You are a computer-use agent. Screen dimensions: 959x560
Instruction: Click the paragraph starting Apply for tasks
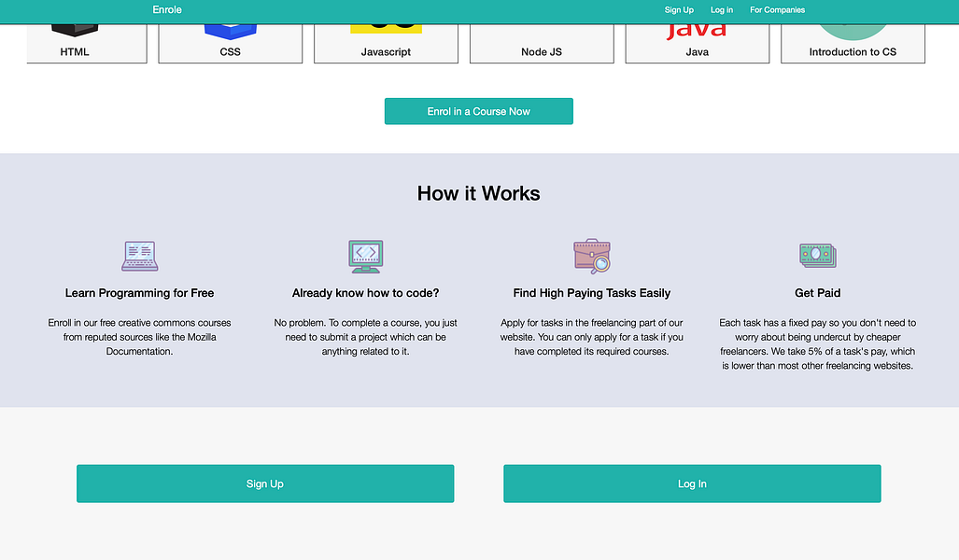[x=592, y=337]
